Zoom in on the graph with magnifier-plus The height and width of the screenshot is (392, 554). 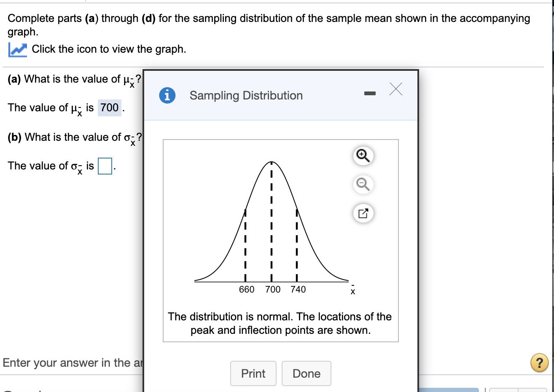363,156
